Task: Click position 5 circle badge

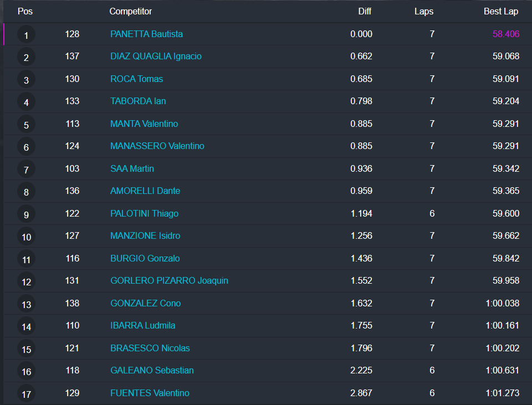Action: 26,125
